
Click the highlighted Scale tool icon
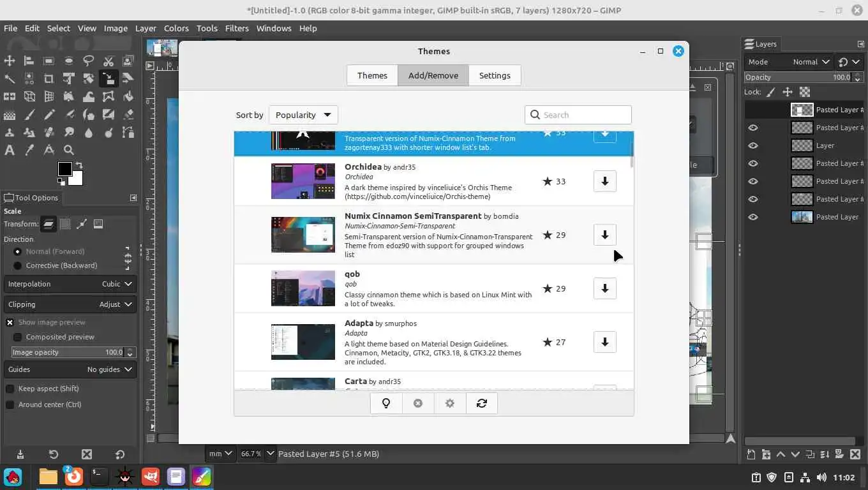[108, 78]
